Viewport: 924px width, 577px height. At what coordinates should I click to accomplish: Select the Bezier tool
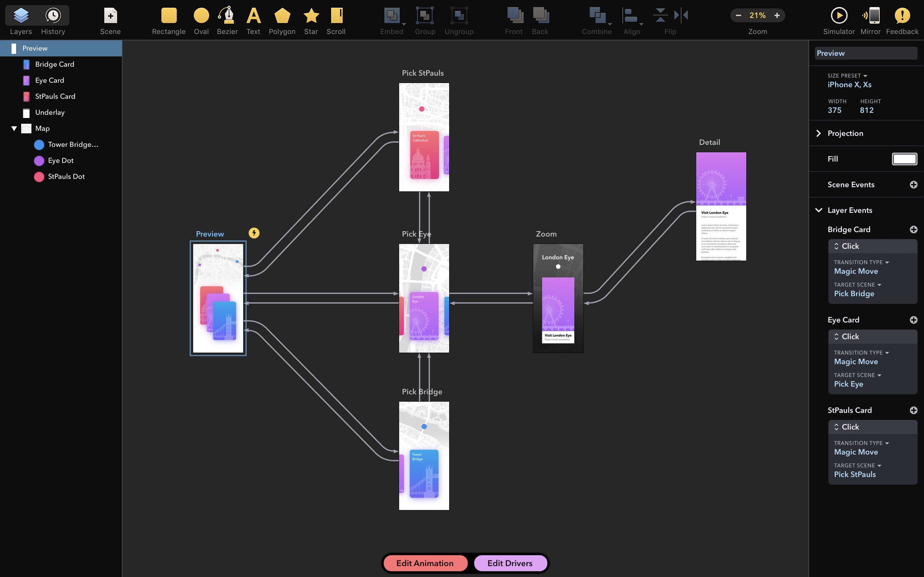tap(227, 18)
